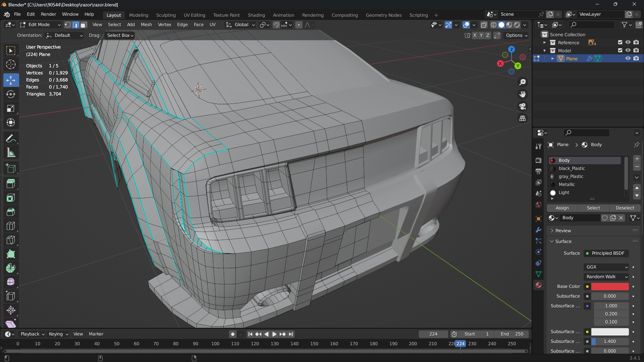Choose the Loop Cut tool

click(x=11, y=226)
